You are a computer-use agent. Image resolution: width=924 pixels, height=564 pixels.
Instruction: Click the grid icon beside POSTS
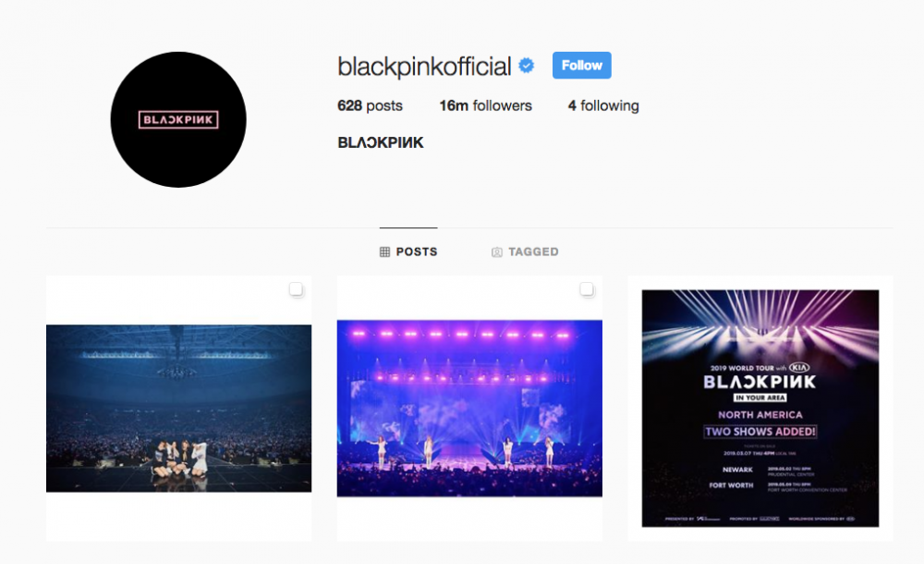pos(384,252)
